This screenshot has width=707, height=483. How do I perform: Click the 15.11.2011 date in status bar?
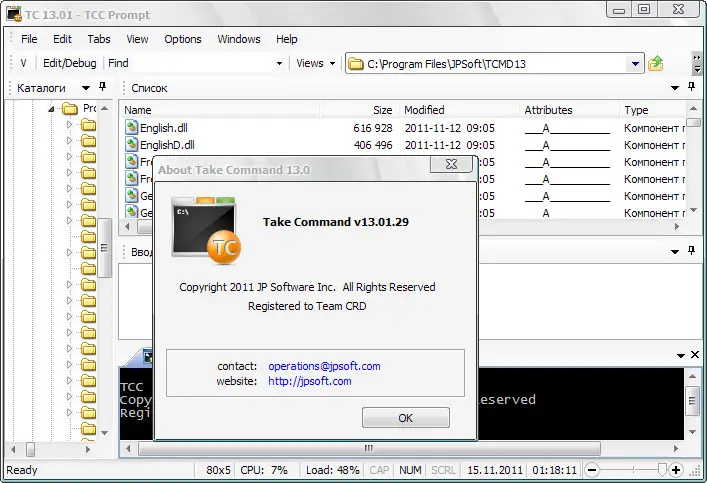pos(495,470)
